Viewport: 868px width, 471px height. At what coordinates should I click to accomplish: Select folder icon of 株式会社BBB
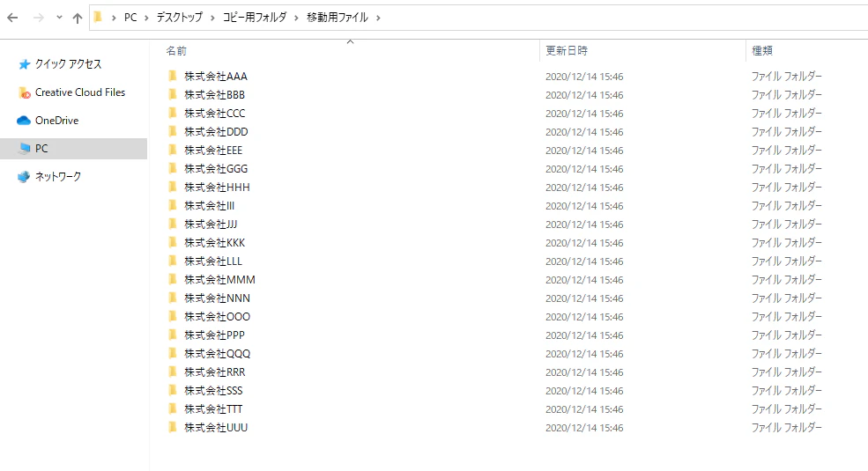pyautogui.click(x=173, y=94)
